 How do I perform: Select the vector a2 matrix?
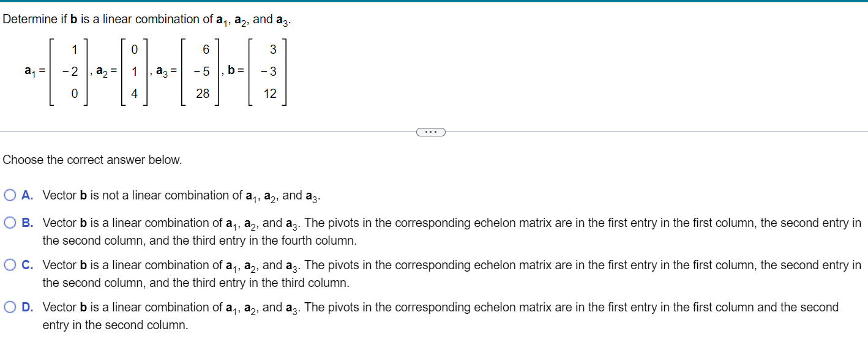coord(135,72)
